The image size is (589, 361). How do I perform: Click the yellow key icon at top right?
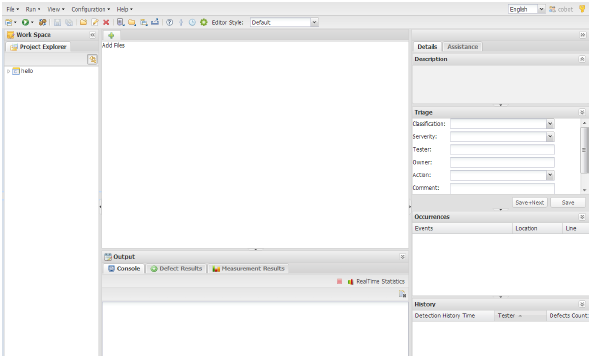[x=582, y=9]
